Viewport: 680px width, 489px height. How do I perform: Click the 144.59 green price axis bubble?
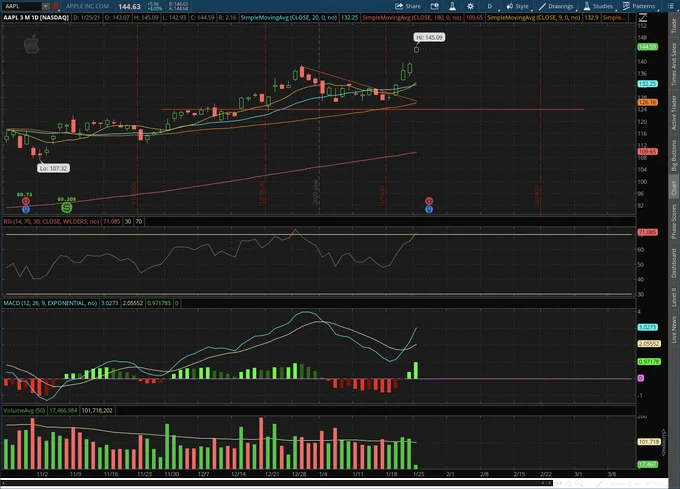tap(647, 47)
